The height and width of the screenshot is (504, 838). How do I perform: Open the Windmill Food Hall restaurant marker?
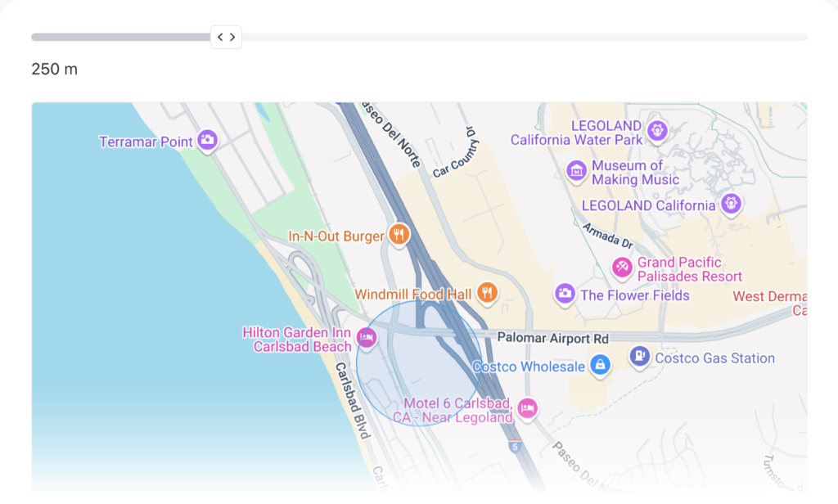point(487,293)
